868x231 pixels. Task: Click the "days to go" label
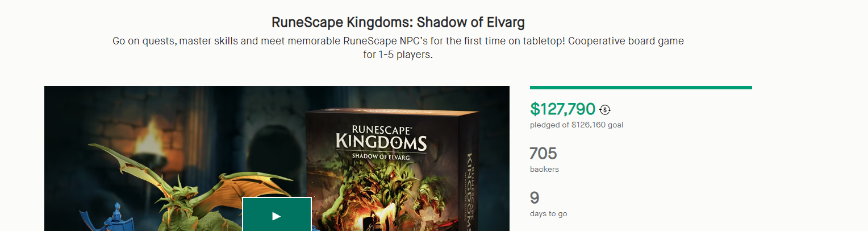point(548,214)
